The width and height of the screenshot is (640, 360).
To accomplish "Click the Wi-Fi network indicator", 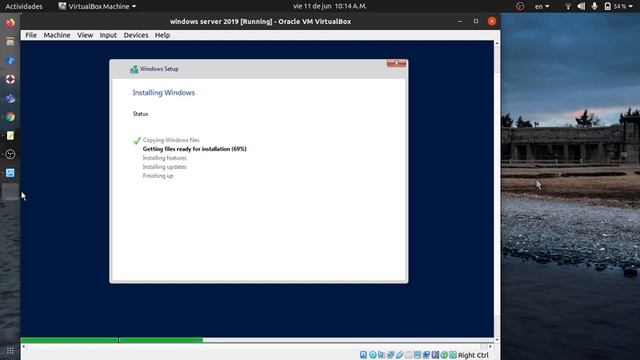I will coord(568,6).
